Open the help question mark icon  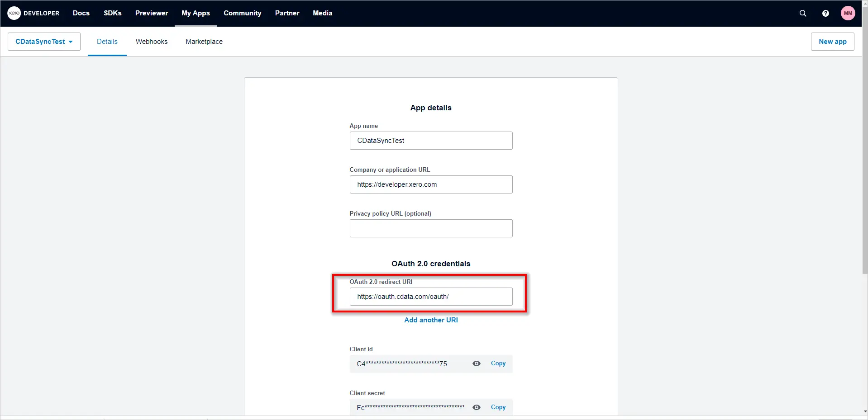825,13
